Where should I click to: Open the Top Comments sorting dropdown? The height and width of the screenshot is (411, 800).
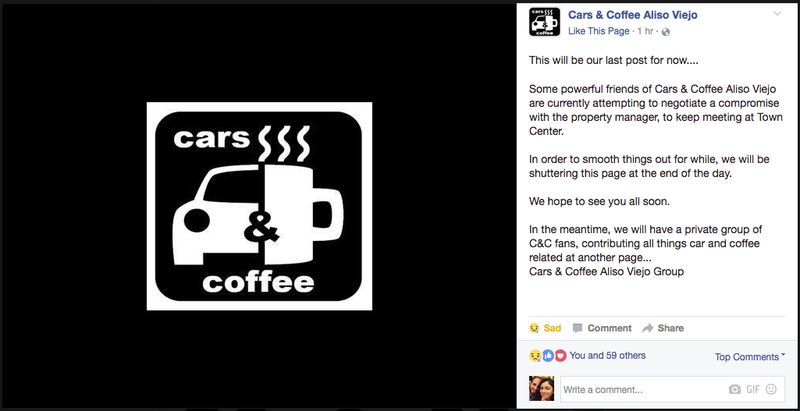coord(749,356)
